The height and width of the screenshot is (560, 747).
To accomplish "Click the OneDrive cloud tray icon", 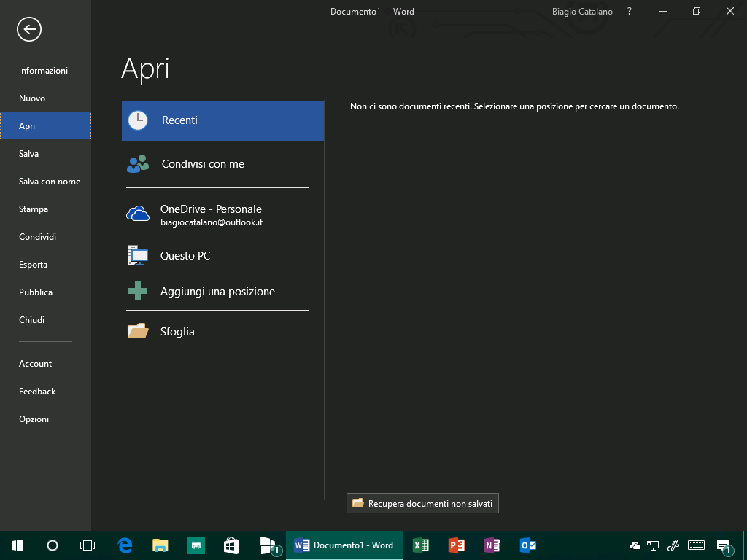I will click(635, 545).
